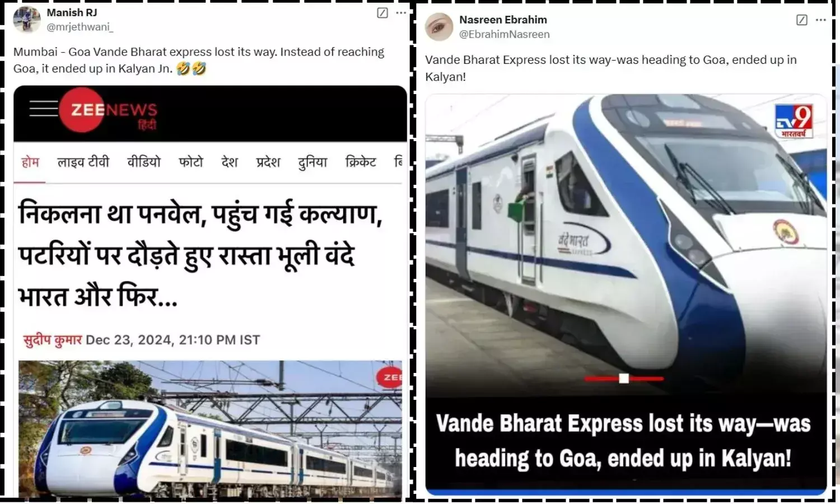The image size is (840, 504).
Task: Click the @EbrahimNasreen handle
Action: (505, 34)
